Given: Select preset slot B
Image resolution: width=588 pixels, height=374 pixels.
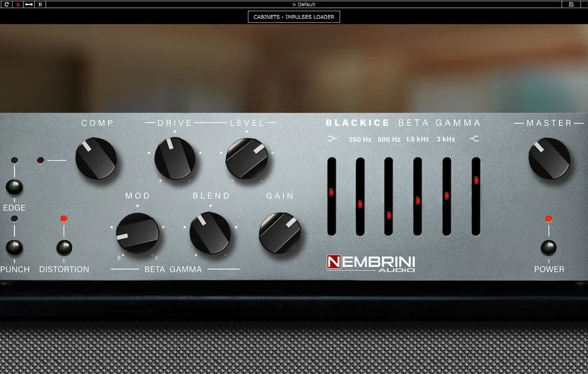Looking at the screenshot, I should coord(40,4).
